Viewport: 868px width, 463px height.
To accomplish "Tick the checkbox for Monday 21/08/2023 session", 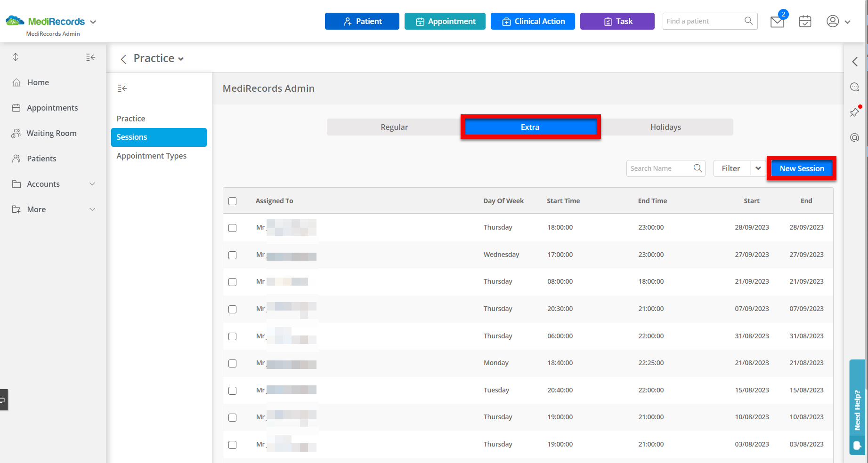I will (233, 363).
